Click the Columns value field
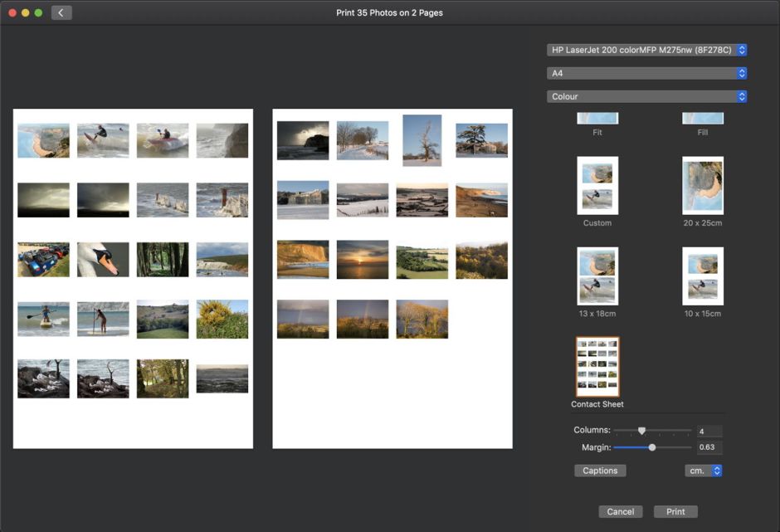Screen dimensions: 780x532 click(709, 432)
